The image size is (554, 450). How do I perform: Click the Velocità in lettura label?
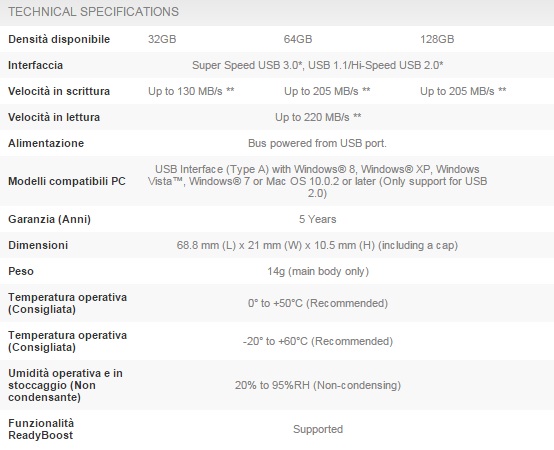pos(54,117)
